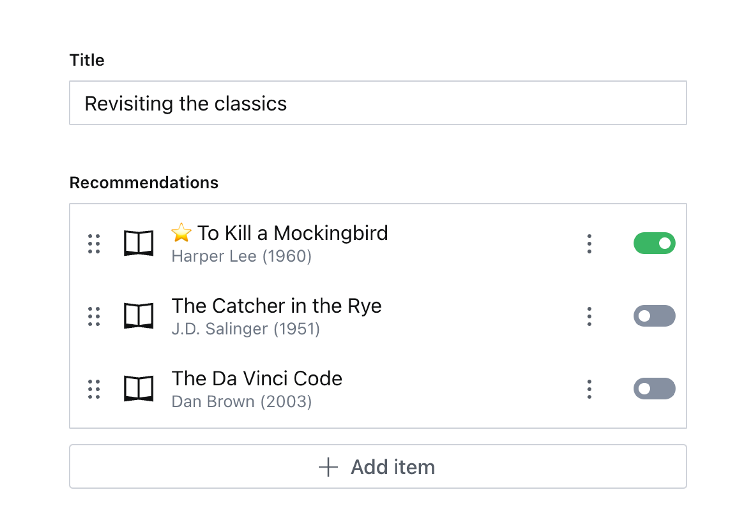Disable the To Kill a Mockingbird toggle
This screenshot has width=756, height=532.
tap(654, 243)
